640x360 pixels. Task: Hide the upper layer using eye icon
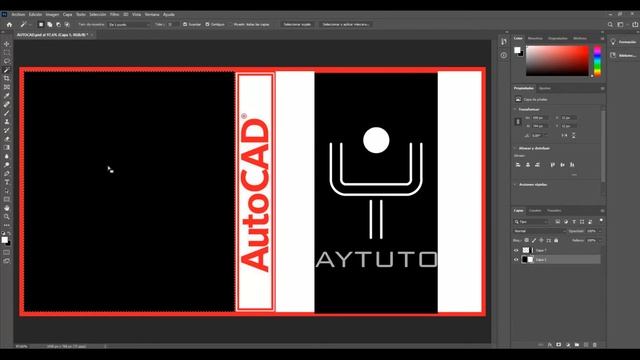pos(516,250)
